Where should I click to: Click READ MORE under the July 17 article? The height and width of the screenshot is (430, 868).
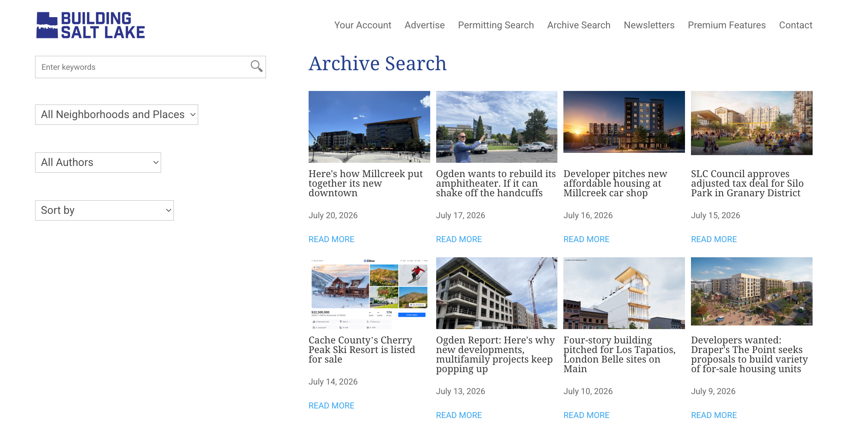pos(459,239)
